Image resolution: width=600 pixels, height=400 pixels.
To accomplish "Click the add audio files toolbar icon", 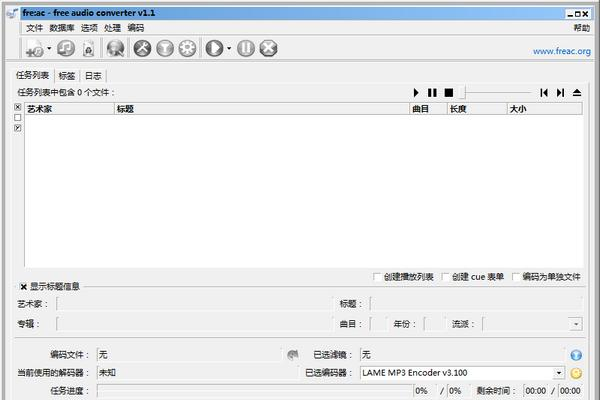I will click(x=34, y=49).
